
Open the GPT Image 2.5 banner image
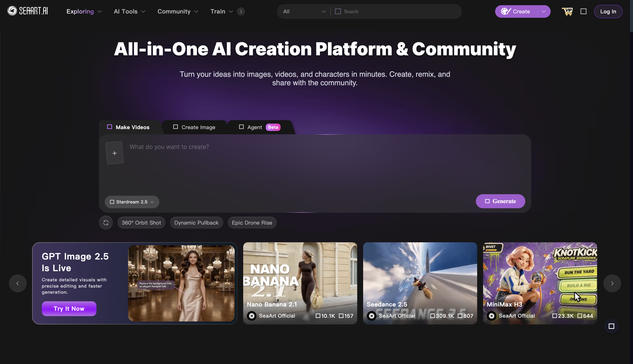point(181,283)
